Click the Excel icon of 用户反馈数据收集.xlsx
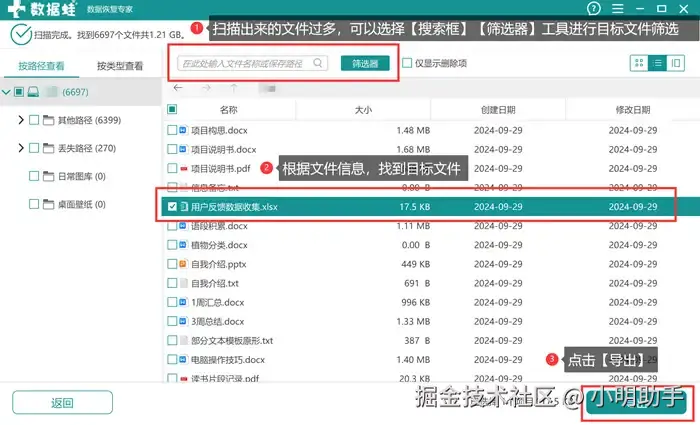 [x=183, y=207]
